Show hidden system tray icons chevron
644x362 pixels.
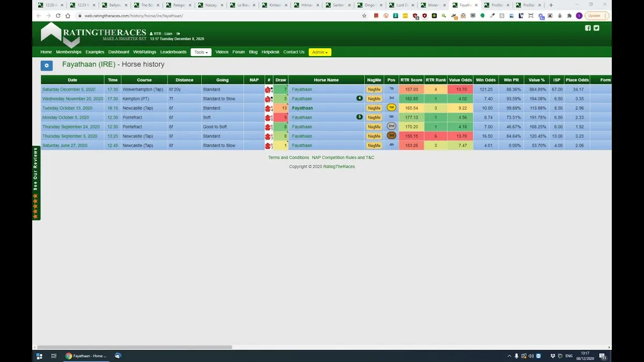509,356
